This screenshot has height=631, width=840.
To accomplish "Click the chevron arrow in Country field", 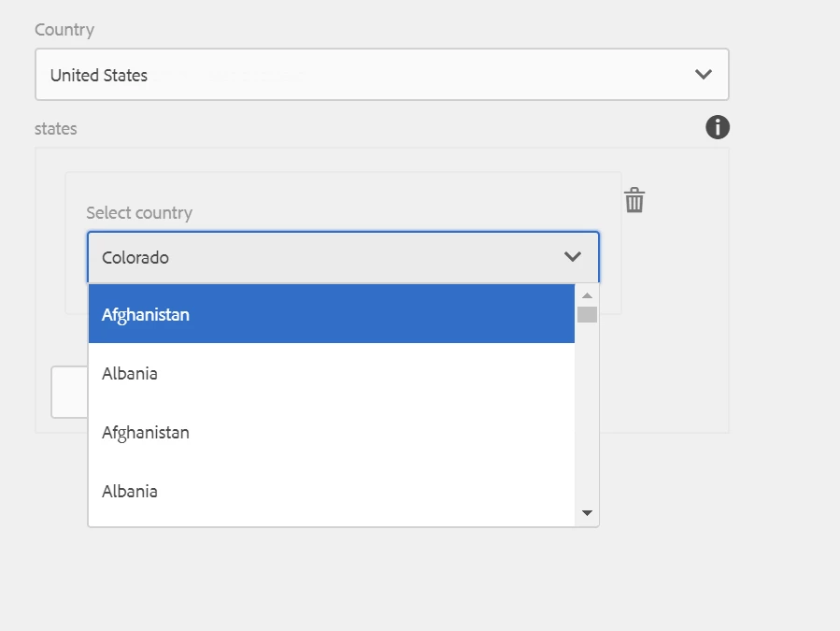I will tap(704, 74).
